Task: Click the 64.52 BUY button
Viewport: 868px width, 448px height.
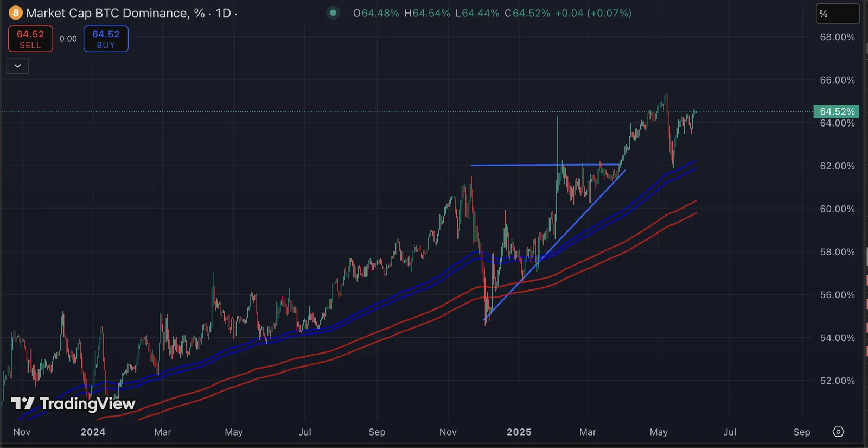Action: [106, 39]
